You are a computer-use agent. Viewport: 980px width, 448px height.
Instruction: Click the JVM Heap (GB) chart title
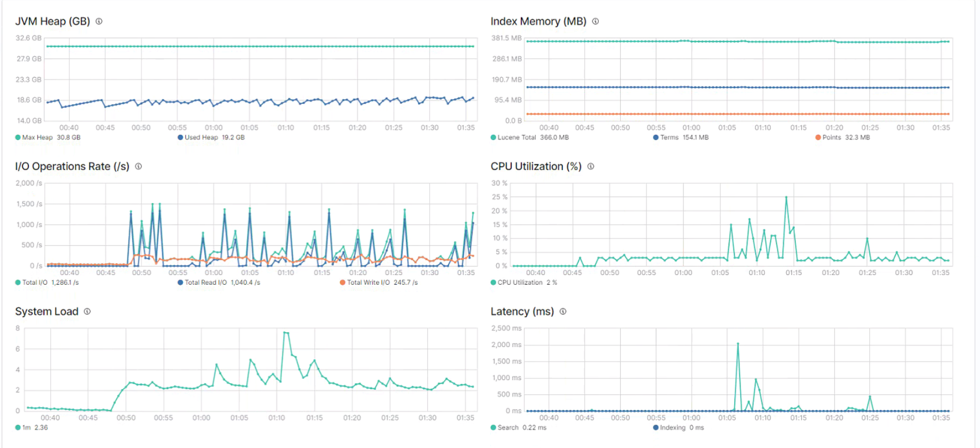[52, 21]
